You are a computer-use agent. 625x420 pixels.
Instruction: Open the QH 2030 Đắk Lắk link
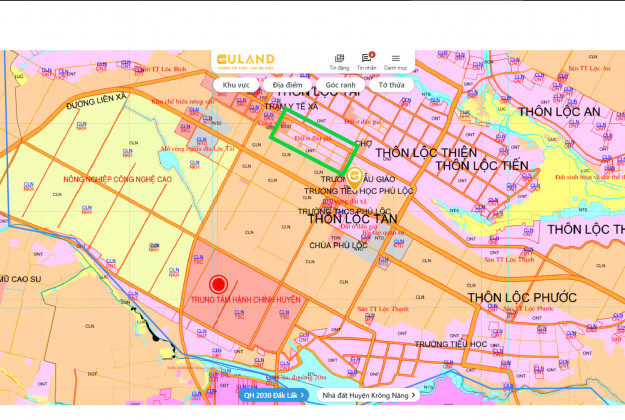click(273, 395)
